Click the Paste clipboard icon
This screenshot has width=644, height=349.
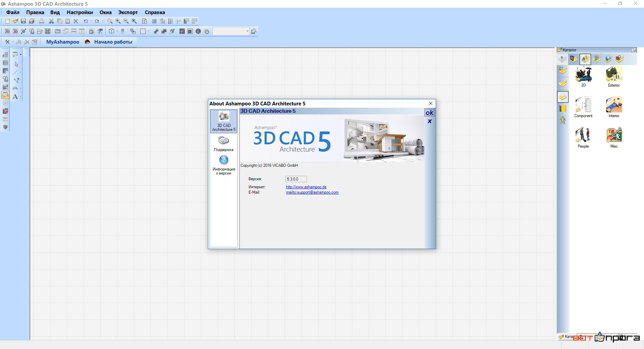(68, 21)
